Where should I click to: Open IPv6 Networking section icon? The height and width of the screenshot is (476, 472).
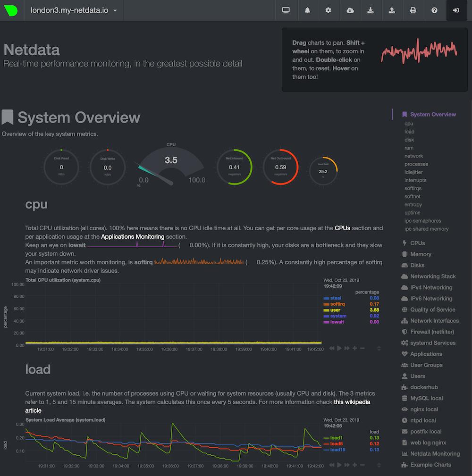click(x=404, y=299)
